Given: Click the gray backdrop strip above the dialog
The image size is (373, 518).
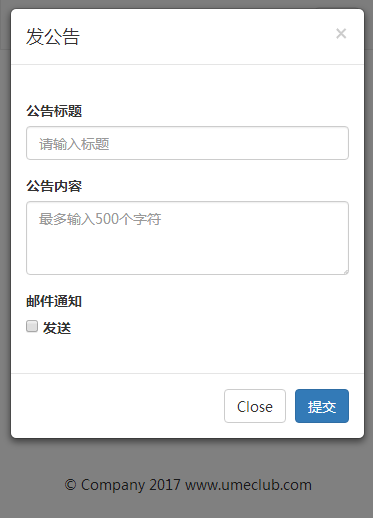Looking at the screenshot, I should 187,4.
